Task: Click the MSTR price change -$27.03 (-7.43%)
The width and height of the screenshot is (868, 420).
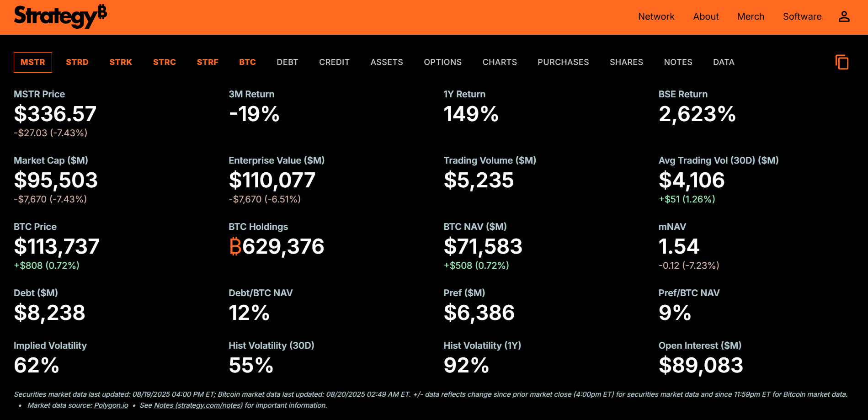Action: 50,133
